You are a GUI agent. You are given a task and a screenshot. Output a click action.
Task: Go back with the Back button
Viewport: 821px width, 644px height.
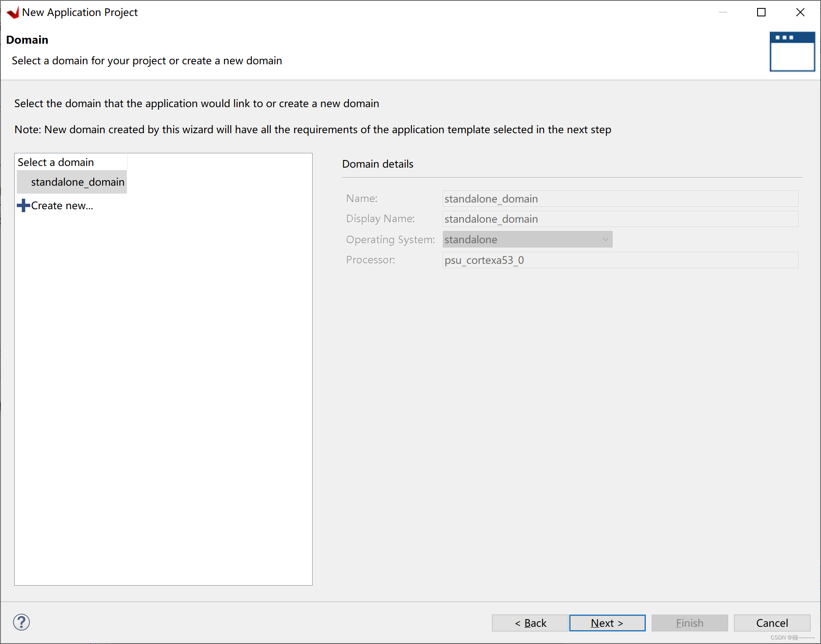tap(530, 623)
